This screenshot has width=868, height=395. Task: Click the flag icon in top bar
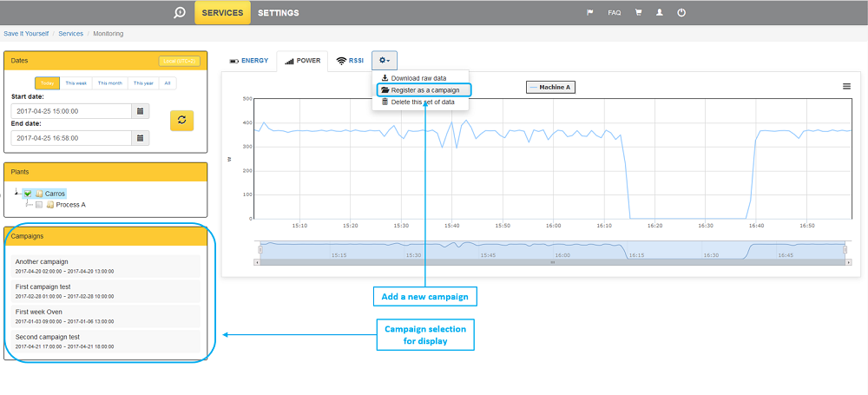pyautogui.click(x=590, y=13)
